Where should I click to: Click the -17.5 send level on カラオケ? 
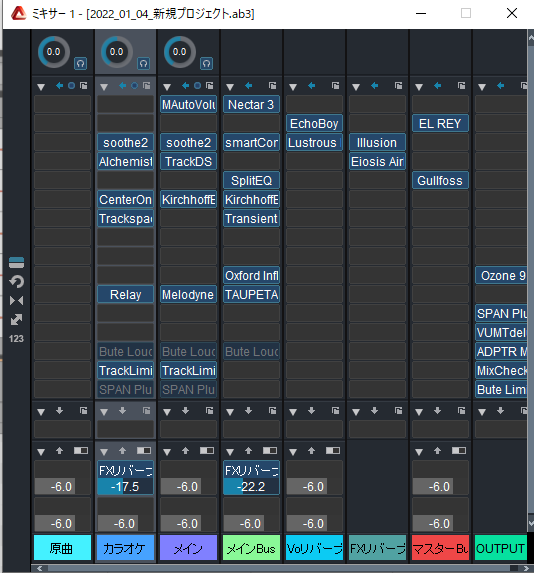(x=125, y=486)
